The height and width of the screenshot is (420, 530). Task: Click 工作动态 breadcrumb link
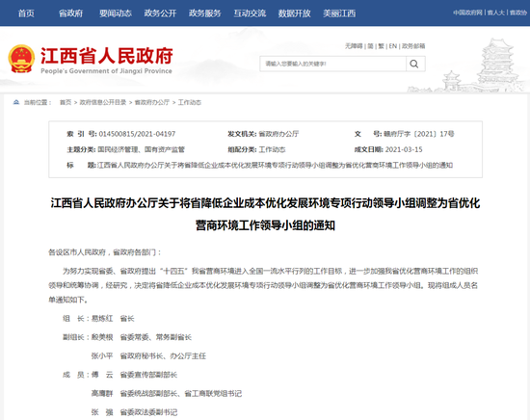(189, 102)
